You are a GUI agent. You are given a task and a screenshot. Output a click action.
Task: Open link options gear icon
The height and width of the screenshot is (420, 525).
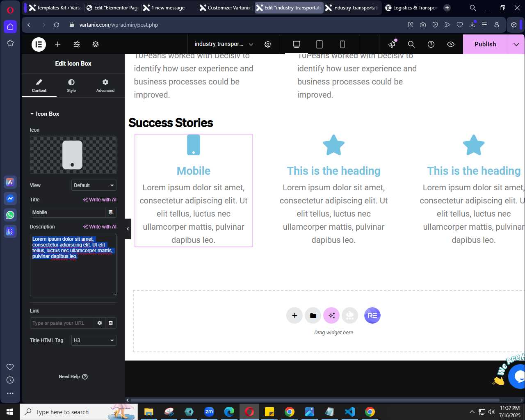click(x=100, y=323)
